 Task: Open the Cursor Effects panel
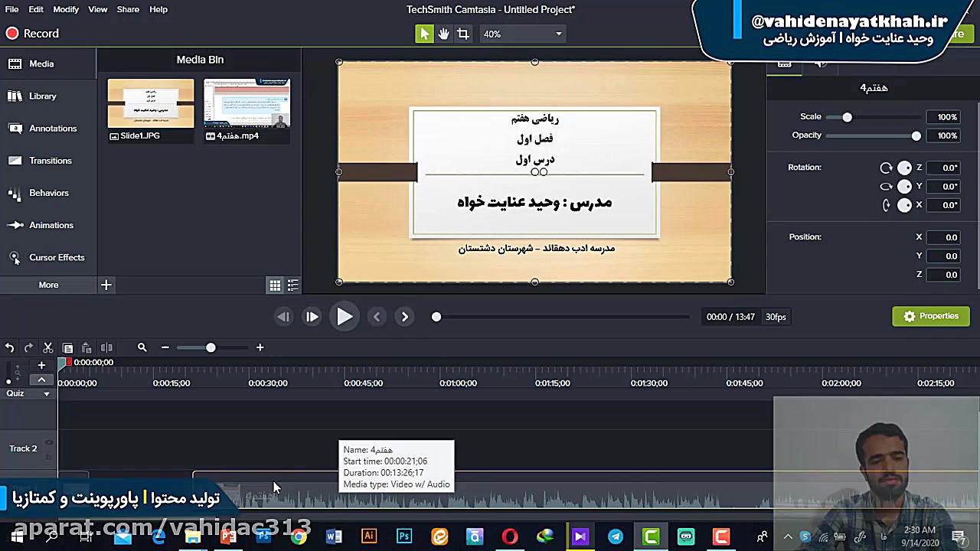click(57, 257)
